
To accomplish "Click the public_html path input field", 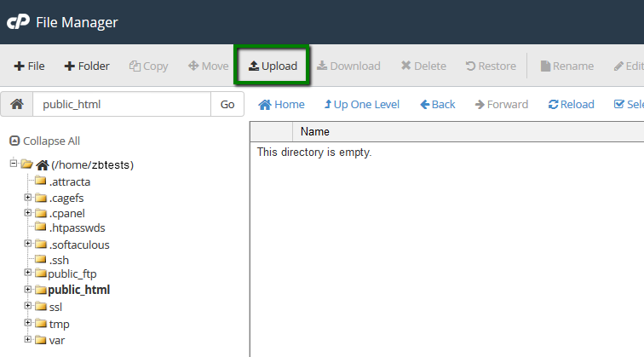I will click(x=121, y=105).
